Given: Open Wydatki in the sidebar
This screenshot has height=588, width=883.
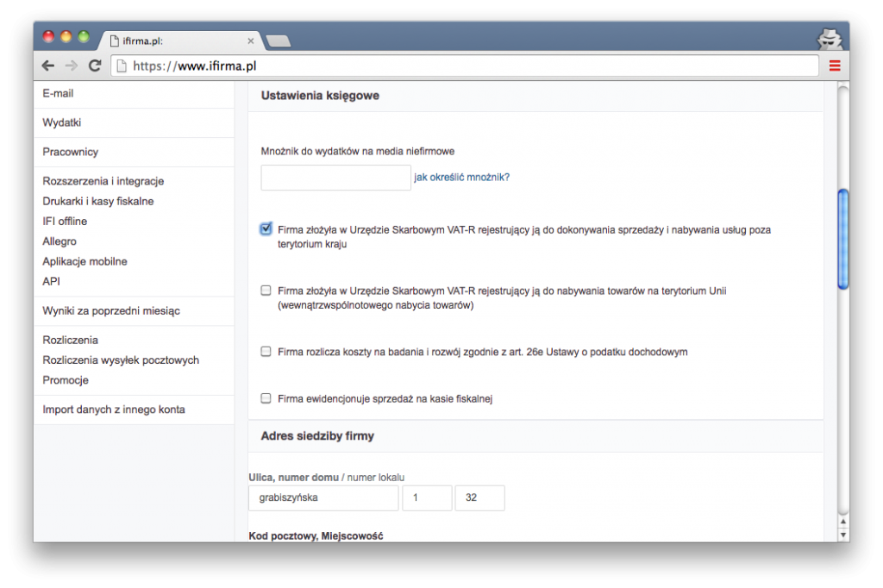Looking at the screenshot, I should coord(62,122).
